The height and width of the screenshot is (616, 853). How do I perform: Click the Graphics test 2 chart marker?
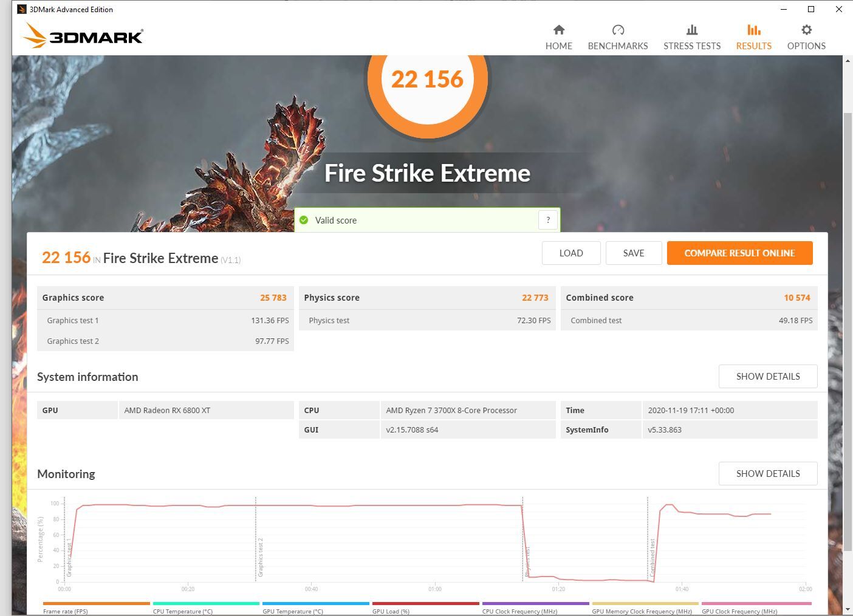pos(260,557)
